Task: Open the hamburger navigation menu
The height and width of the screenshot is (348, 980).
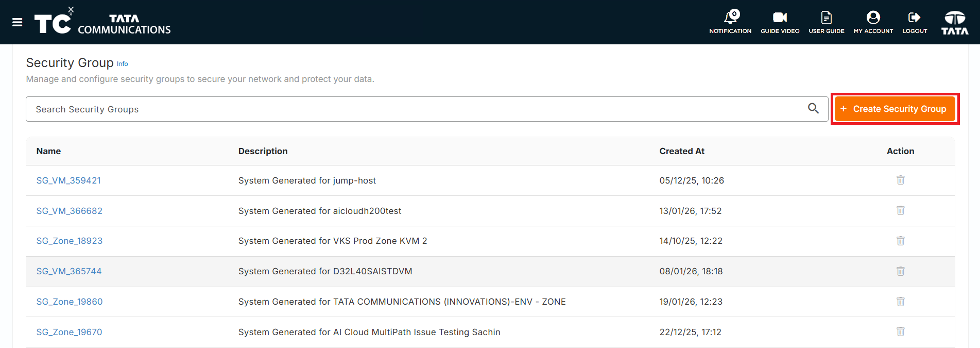Action: [x=17, y=22]
